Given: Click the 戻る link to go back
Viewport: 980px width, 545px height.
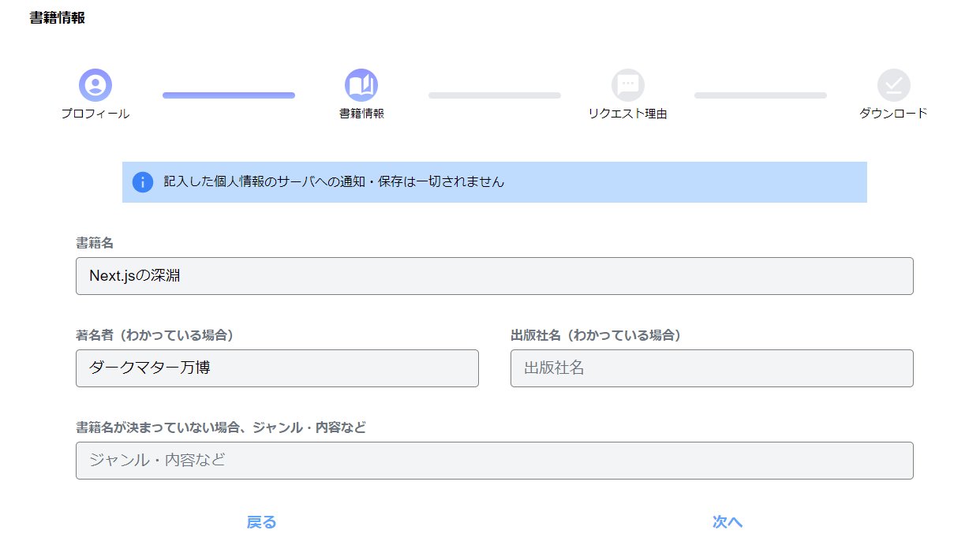Looking at the screenshot, I should 261,522.
